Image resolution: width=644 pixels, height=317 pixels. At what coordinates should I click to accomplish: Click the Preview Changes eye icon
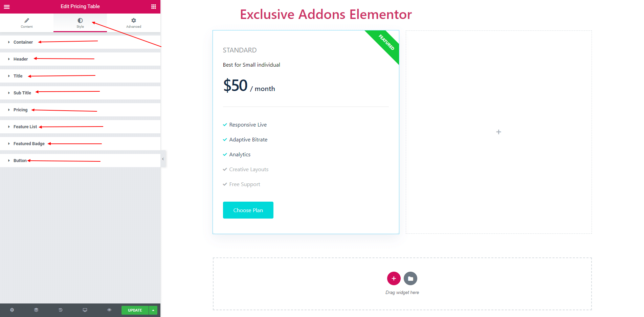(109, 310)
